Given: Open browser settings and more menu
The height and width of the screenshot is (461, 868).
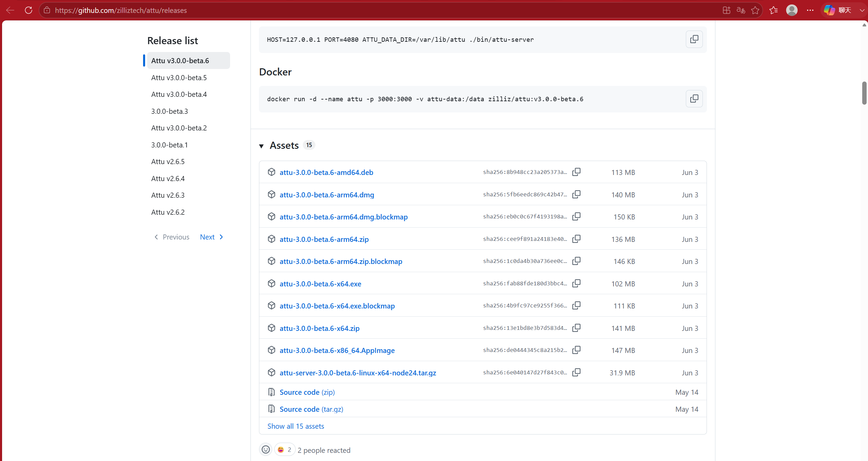Looking at the screenshot, I should [810, 10].
